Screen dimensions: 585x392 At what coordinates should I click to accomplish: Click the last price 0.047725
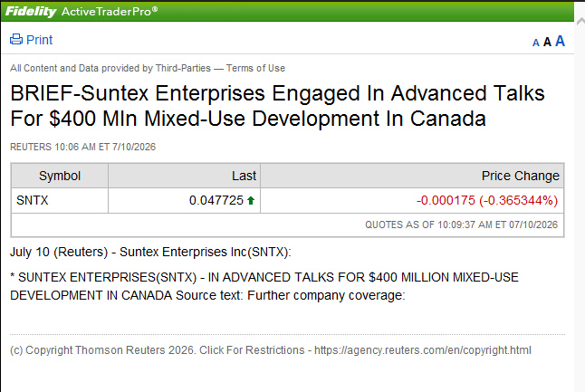click(216, 201)
